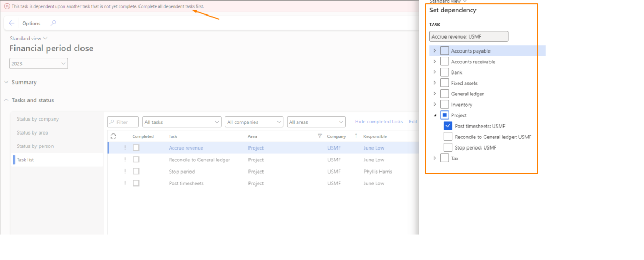Open the Accrue revenue task link

pyautogui.click(x=186, y=148)
